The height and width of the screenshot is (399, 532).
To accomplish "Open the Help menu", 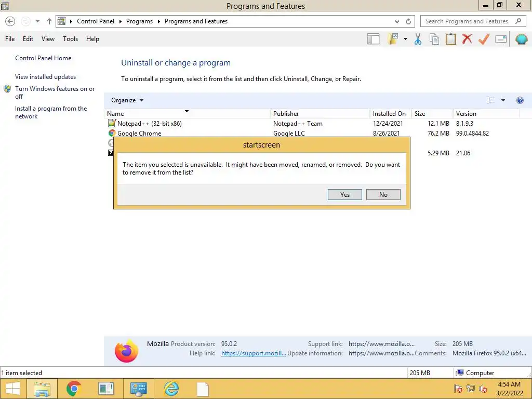I will coord(92,39).
